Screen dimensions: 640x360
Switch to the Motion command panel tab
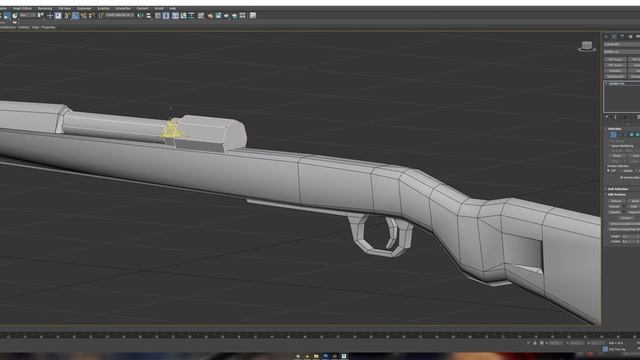pos(630,36)
